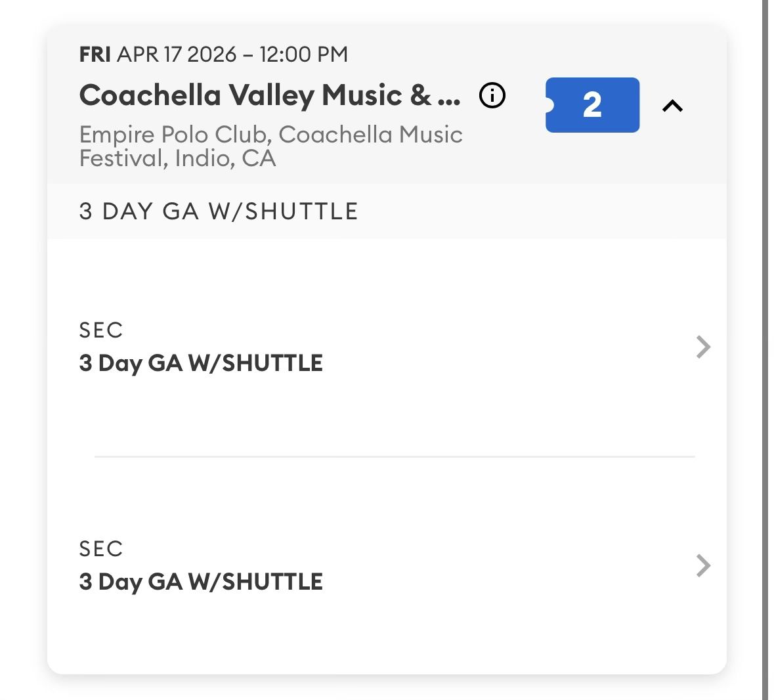Screen dimensions: 774x700
Task: Click the APR 17 2026 event date
Action: click(177, 55)
